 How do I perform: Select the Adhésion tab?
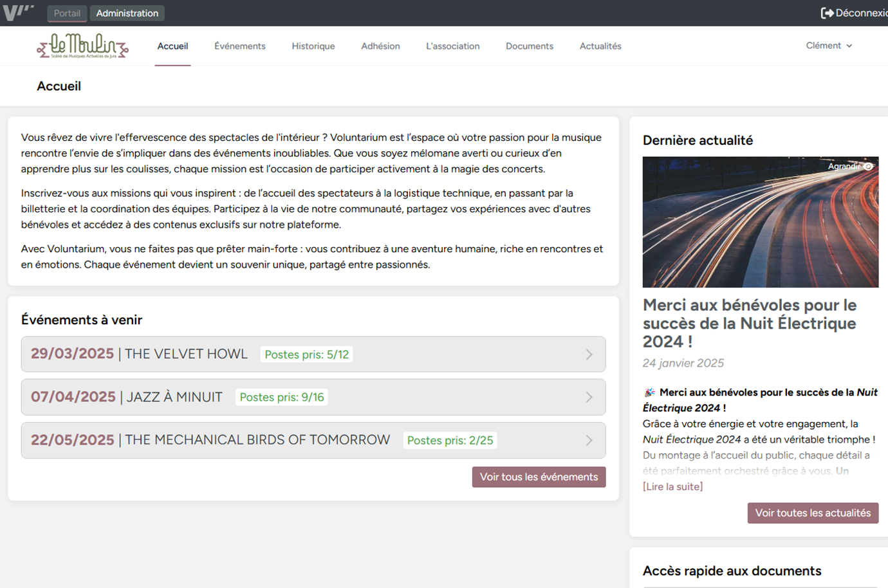pyautogui.click(x=380, y=46)
